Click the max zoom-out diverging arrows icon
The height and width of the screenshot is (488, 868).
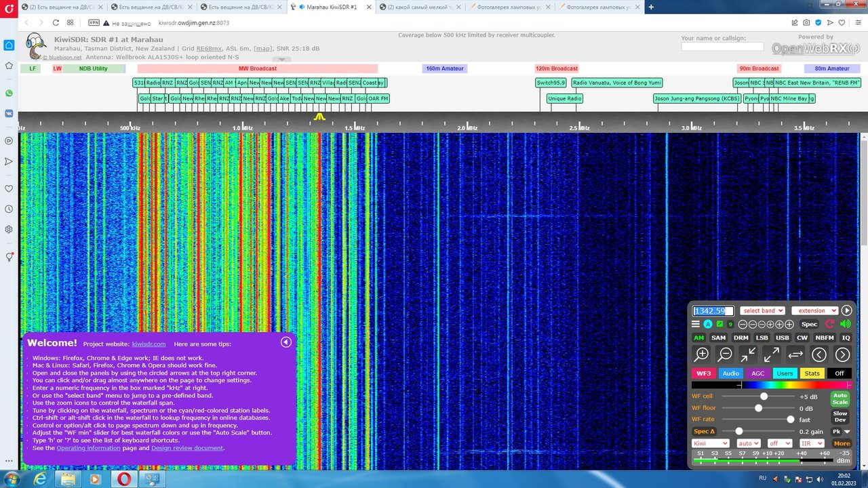[772, 354]
